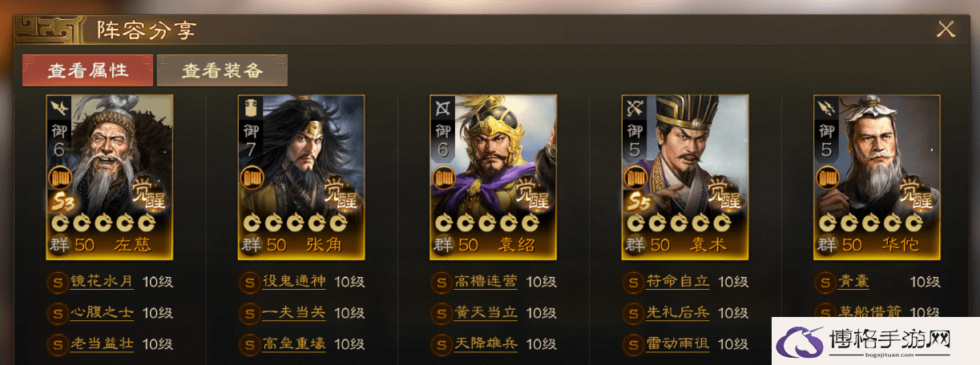Screen dimensions: 980x365
Task: Close the 阵容分享 panel
Action: (x=946, y=30)
